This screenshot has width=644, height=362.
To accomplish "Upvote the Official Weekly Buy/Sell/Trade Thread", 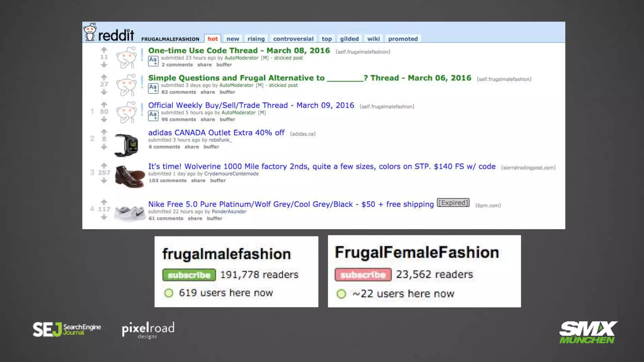I will 104,104.
